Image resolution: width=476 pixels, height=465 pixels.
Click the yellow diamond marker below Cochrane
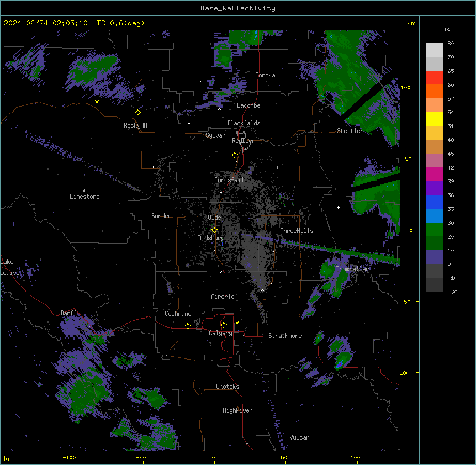click(188, 326)
